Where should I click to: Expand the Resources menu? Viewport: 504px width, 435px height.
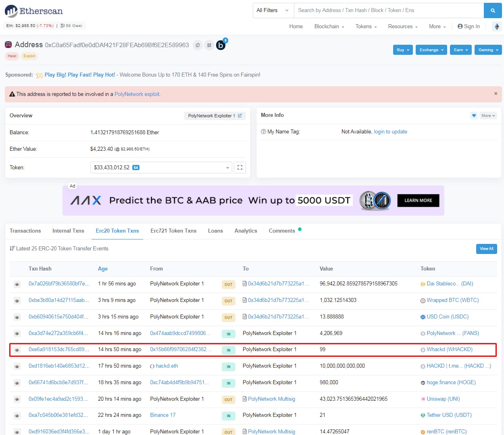(x=403, y=26)
